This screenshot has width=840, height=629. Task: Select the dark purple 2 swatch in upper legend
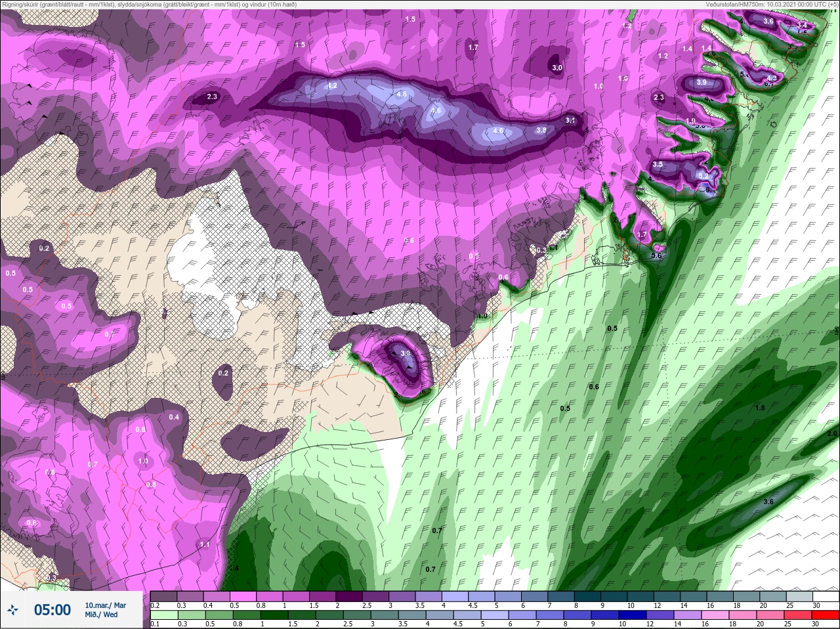coord(350,597)
